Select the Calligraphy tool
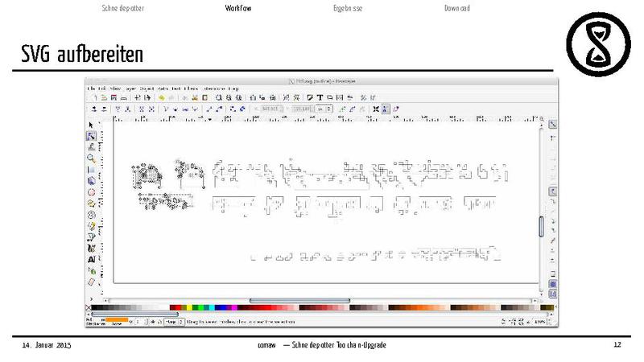The image size is (644, 362). [x=91, y=249]
